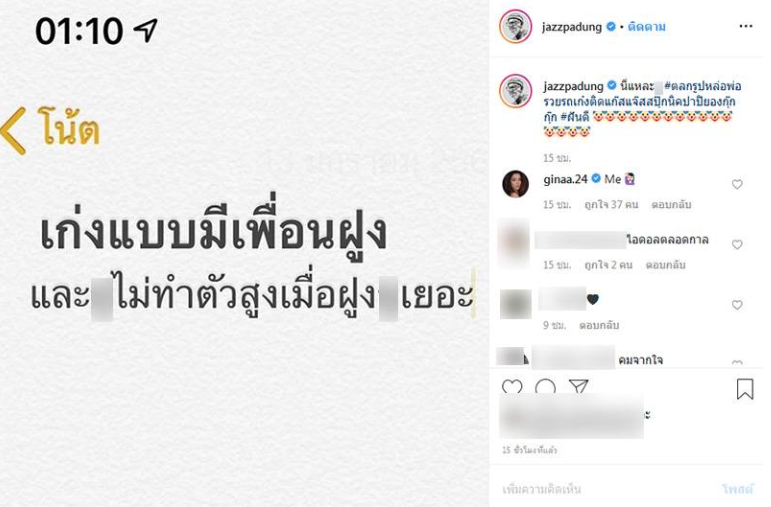Like the post with heart icon
Viewport: 771px width, 507px height.
coord(512,387)
